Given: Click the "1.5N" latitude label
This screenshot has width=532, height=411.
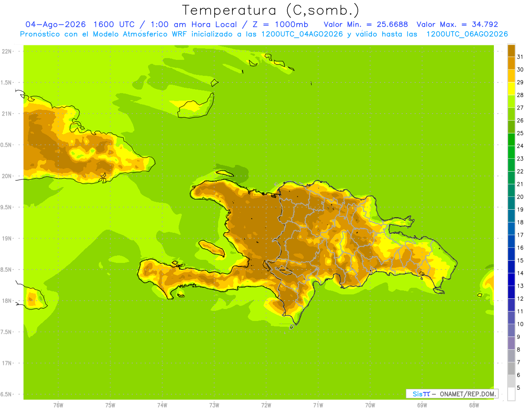Looking at the screenshot, I should tap(6, 82).
